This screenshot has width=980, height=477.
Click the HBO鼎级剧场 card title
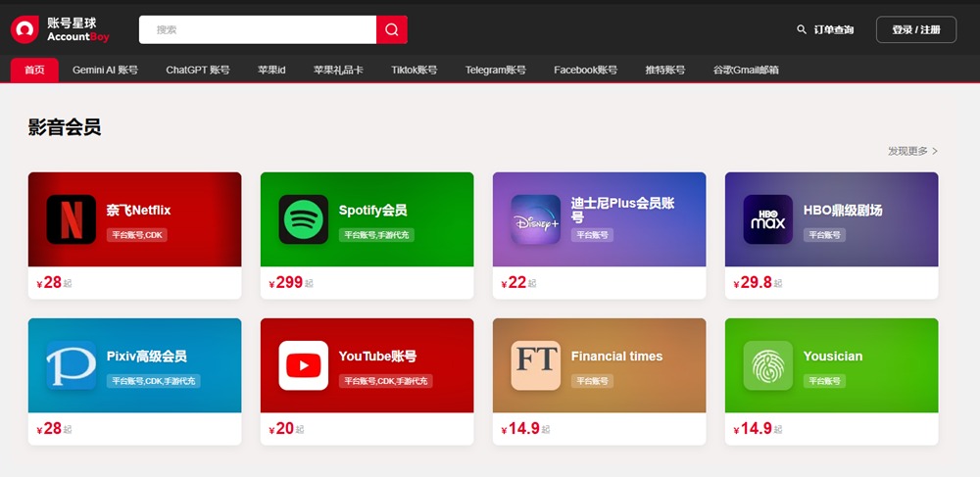tap(843, 210)
